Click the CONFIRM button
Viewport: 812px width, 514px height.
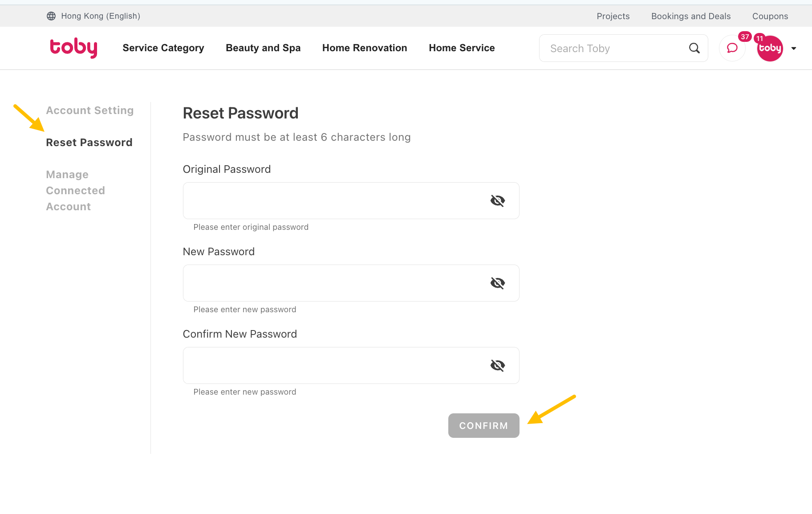(x=483, y=425)
